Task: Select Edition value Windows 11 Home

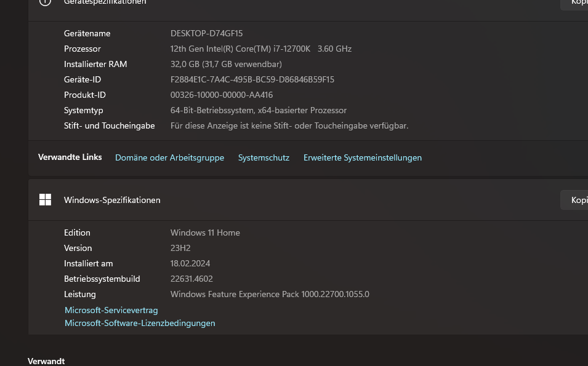Action: (205, 233)
